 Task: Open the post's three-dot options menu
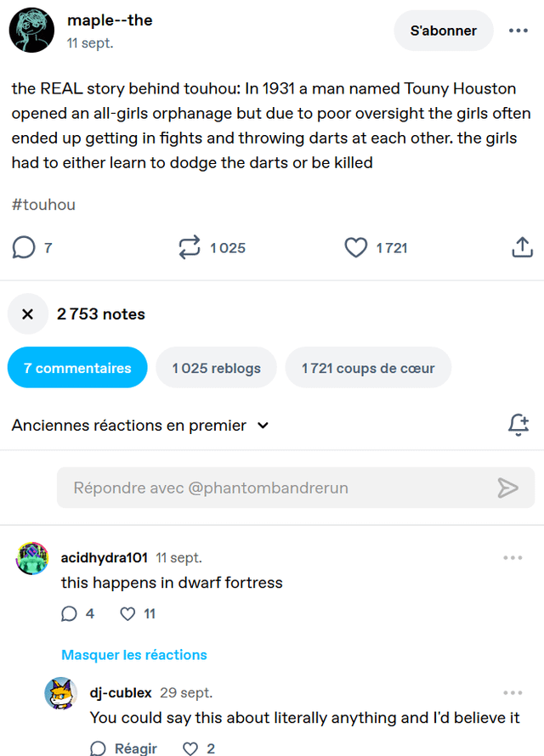click(x=518, y=31)
